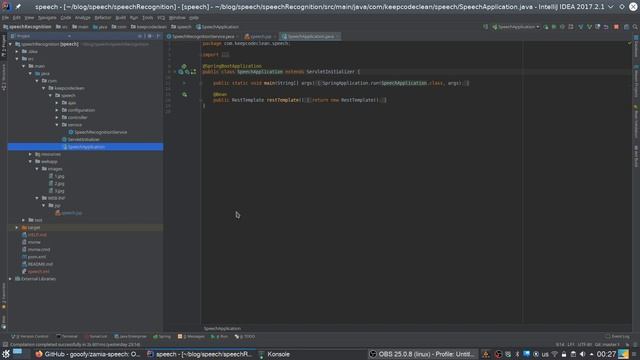Click the Project panel settings gear icon
The width and height of the screenshot is (640, 360).
[x=150, y=36]
